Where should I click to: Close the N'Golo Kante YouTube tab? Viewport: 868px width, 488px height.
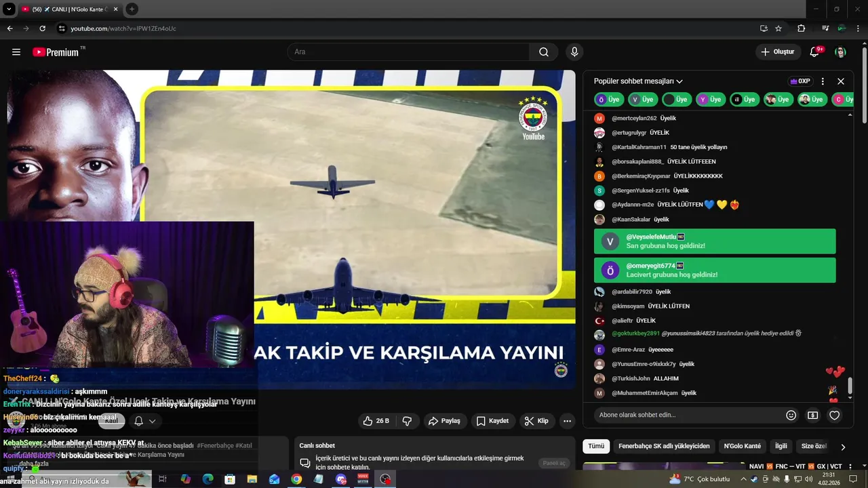coord(115,9)
